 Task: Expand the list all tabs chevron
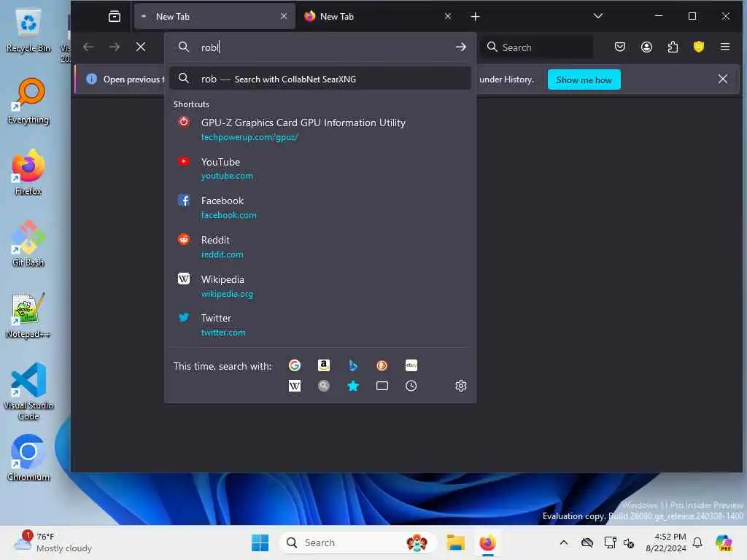(x=598, y=16)
